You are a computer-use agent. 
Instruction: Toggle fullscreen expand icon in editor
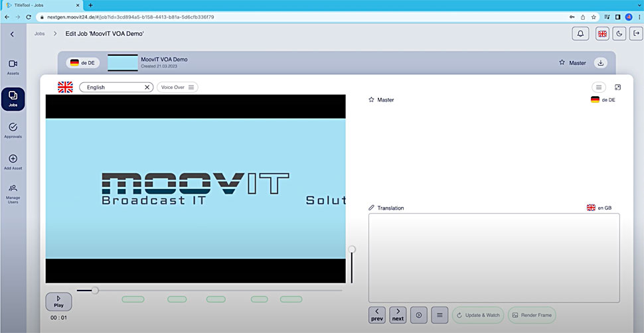point(617,87)
